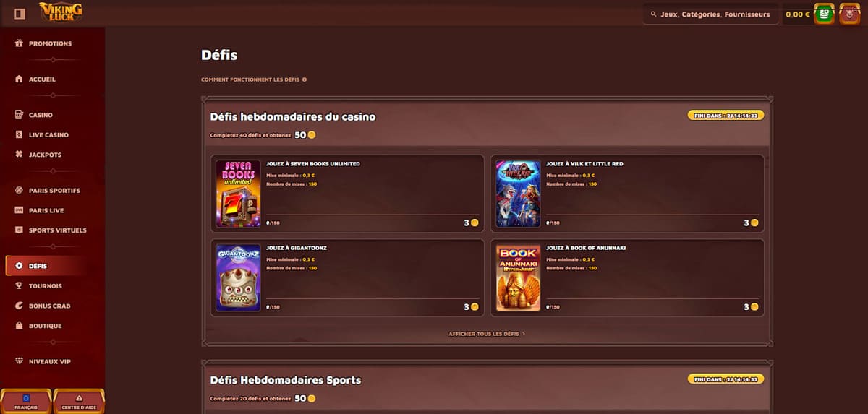Image resolution: width=868 pixels, height=414 pixels.
Task: Click the Gigantoonz challenge progress bar
Action: pos(371,298)
